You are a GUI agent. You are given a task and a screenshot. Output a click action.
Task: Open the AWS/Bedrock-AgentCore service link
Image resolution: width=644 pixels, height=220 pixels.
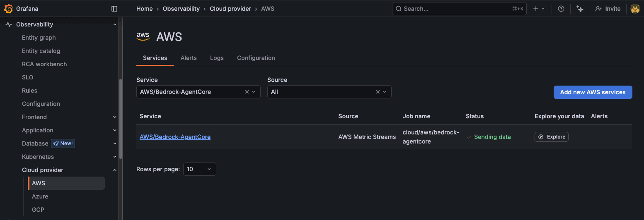[x=175, y=137]
